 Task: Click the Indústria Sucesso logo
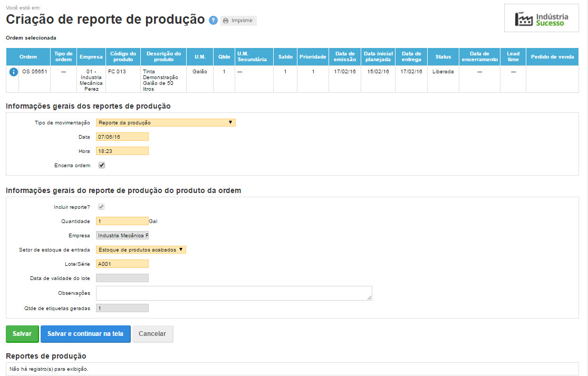542,20
